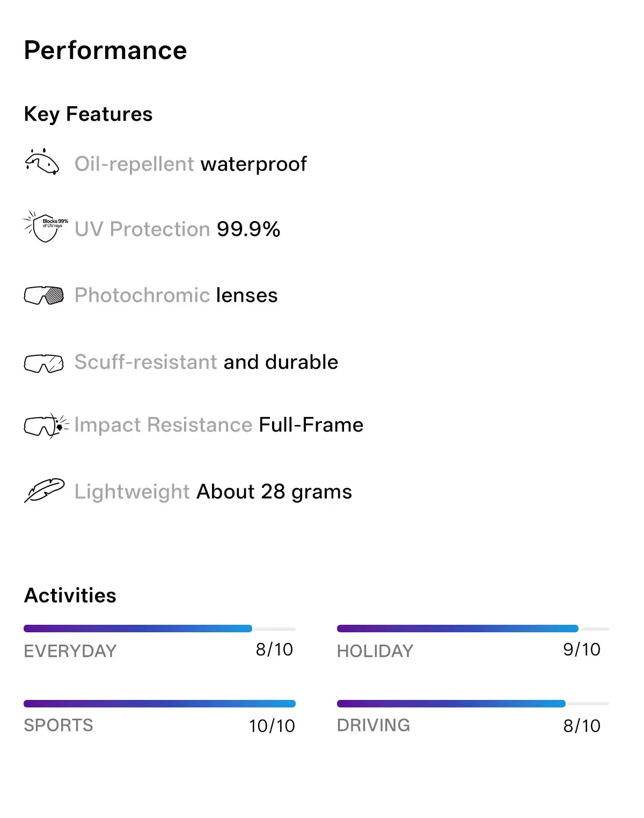Click the SPORTS activity rating bar

point(159,704)
